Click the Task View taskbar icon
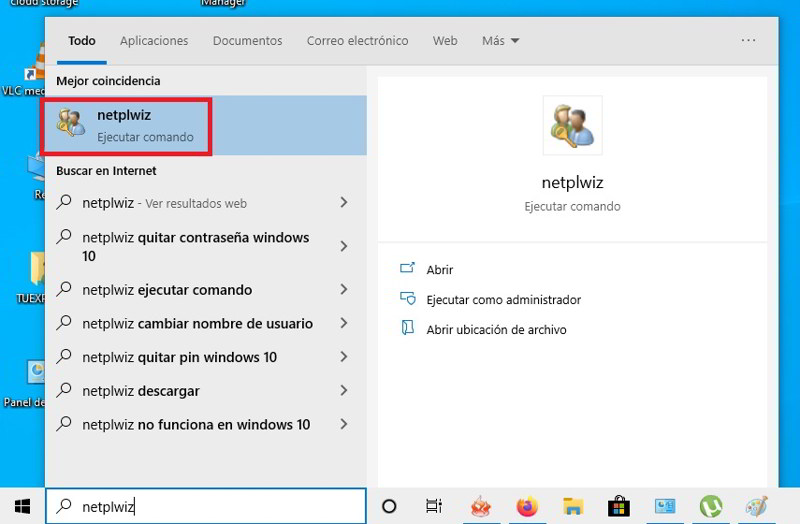Image resolution: width=800 pixels, height=524 pixels. pyautogui.click(x=434, y=506)
